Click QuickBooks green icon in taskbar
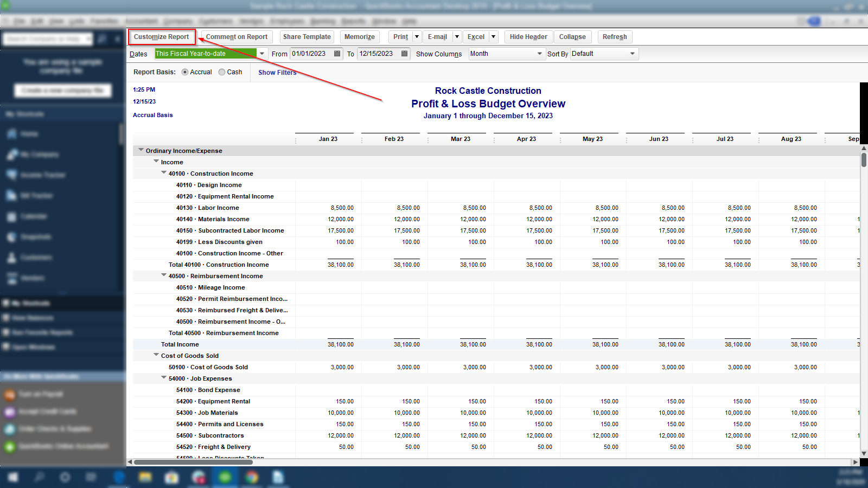The image size is (868, 488). tap(225, 477)
